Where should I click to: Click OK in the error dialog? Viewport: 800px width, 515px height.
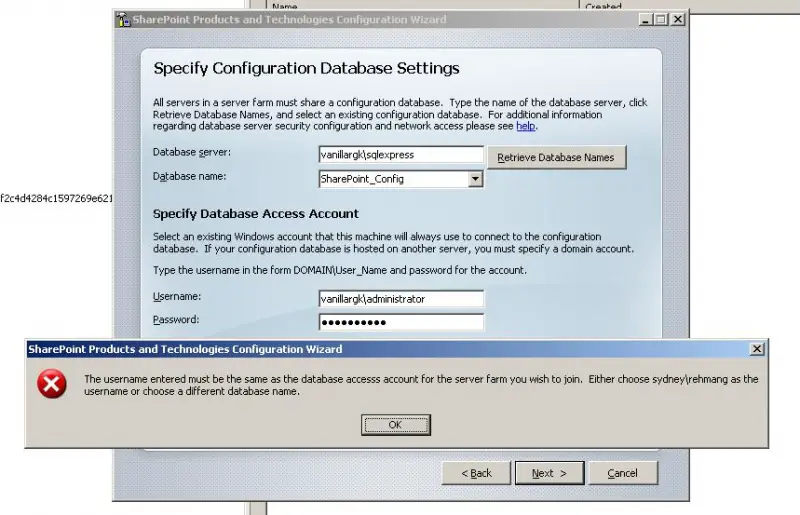click(x=395, y=425)
